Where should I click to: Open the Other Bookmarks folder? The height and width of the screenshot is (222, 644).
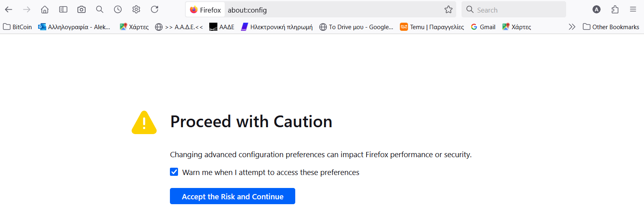(611, 27)
